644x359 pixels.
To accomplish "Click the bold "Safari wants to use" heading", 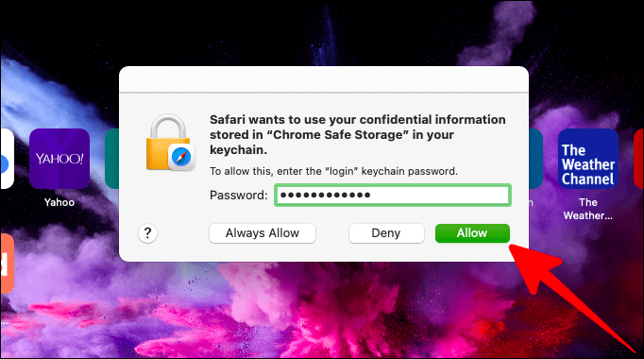I will pos(358,135).
